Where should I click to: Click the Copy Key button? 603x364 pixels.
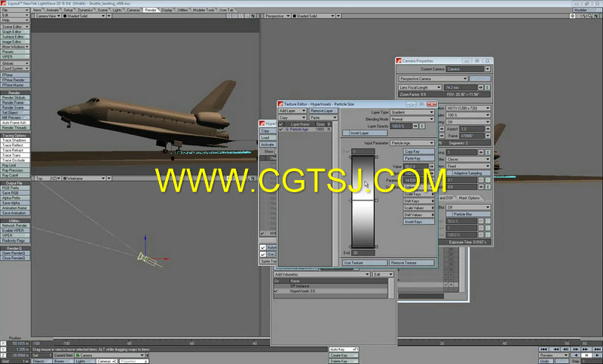pyautogui.click(x=418, y=151)
